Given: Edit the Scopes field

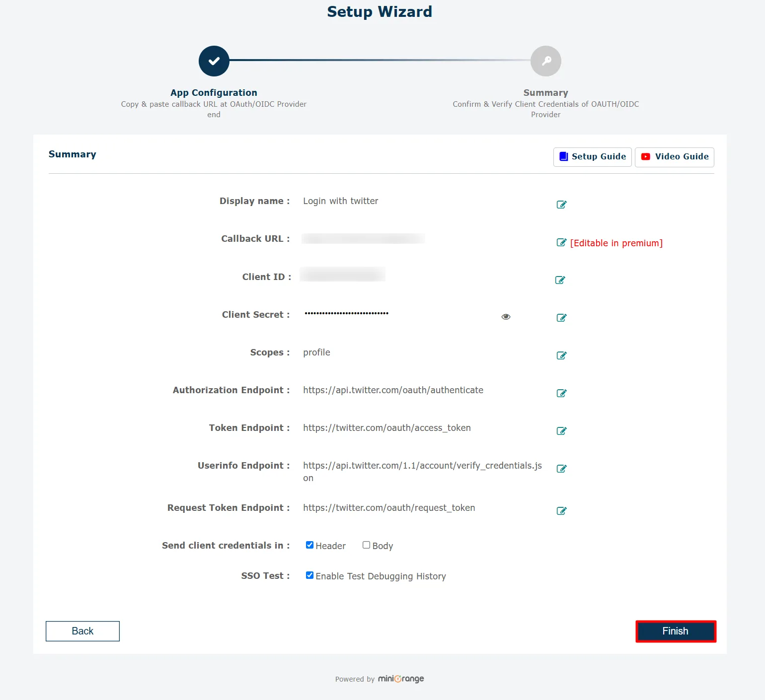Looking at the screenshot, I should click(561, 355).
